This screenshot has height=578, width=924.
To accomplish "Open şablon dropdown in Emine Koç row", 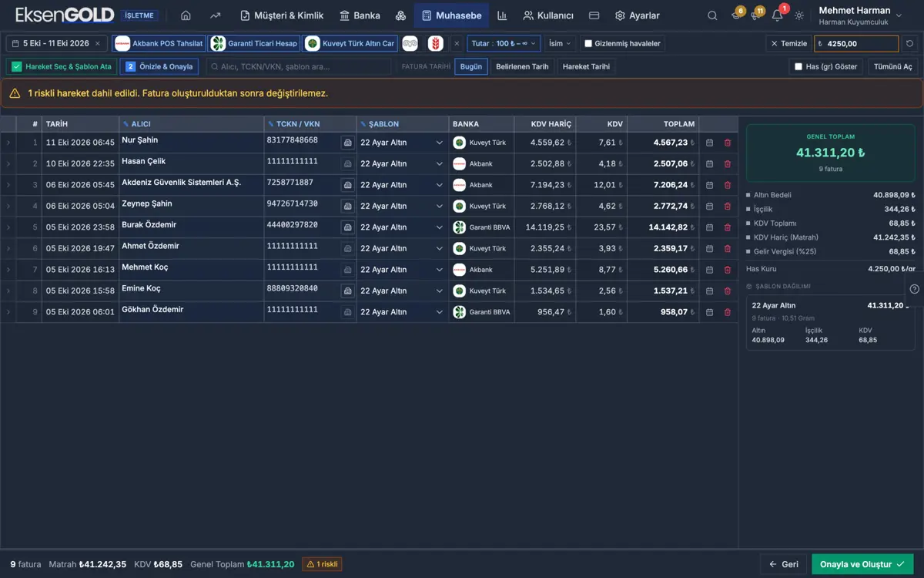I will click(402, 291).
